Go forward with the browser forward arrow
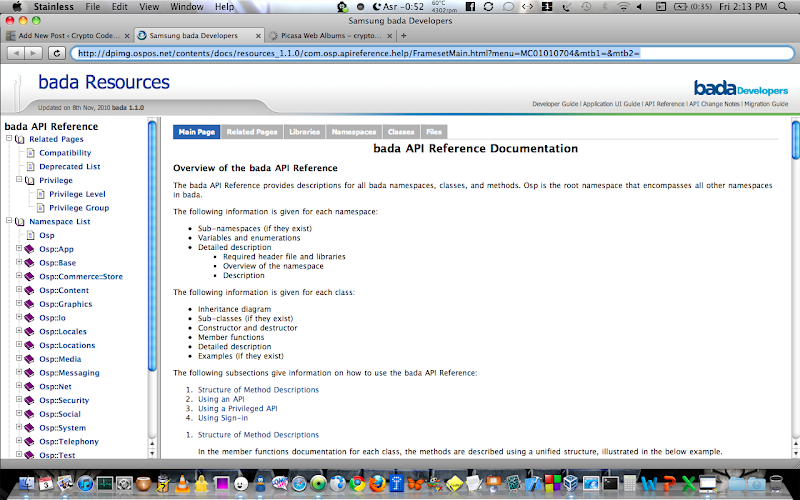 [33, 53]
